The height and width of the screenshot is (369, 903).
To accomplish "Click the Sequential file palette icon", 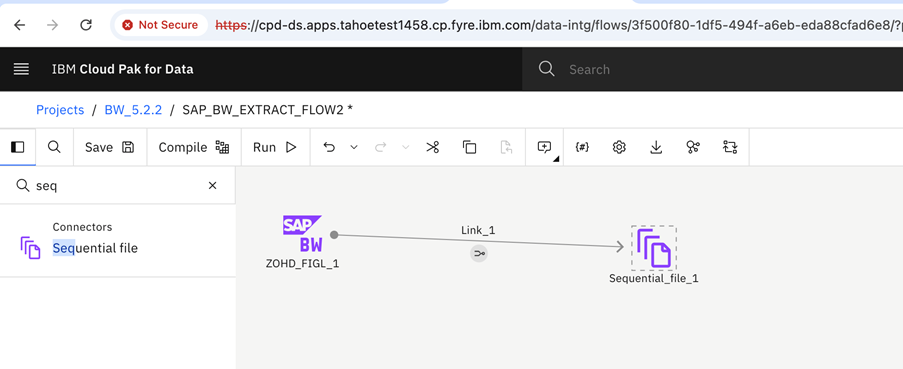I will pos(31,248).
